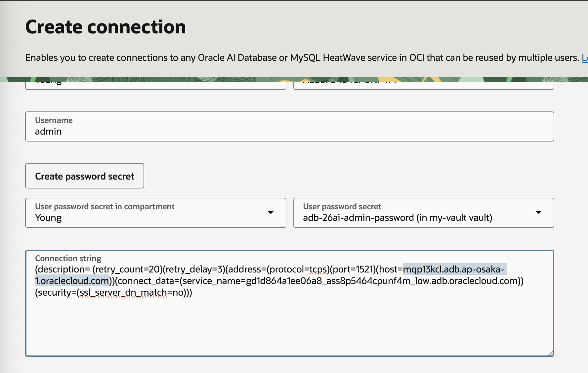Click the partially visible field on the upper right
Screen dimensions: 588x373
[x=423, y=83]
